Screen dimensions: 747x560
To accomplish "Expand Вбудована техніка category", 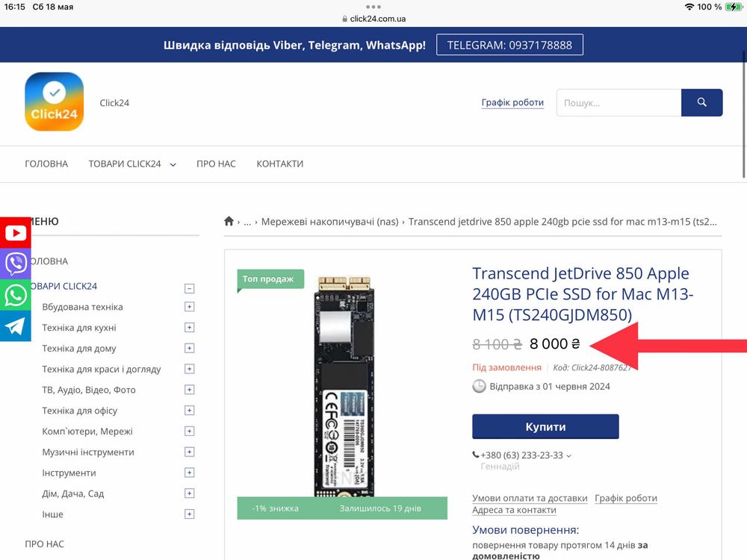I will pos(189,307).
